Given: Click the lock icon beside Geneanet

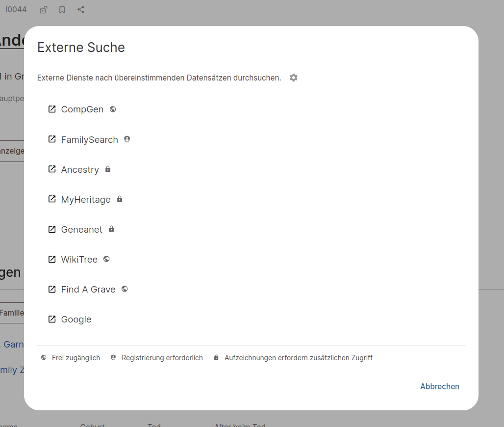Looking at the screenshot, I should tap(111, 229).
